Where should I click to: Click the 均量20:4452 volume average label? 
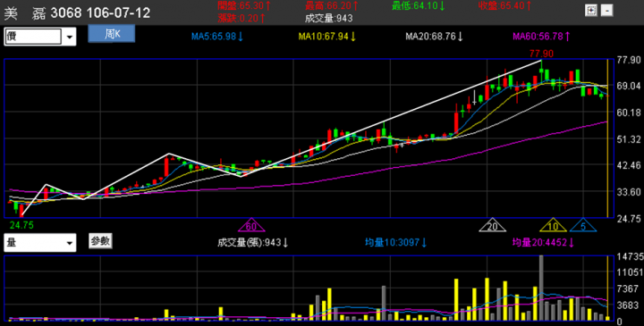pos(543,243)
